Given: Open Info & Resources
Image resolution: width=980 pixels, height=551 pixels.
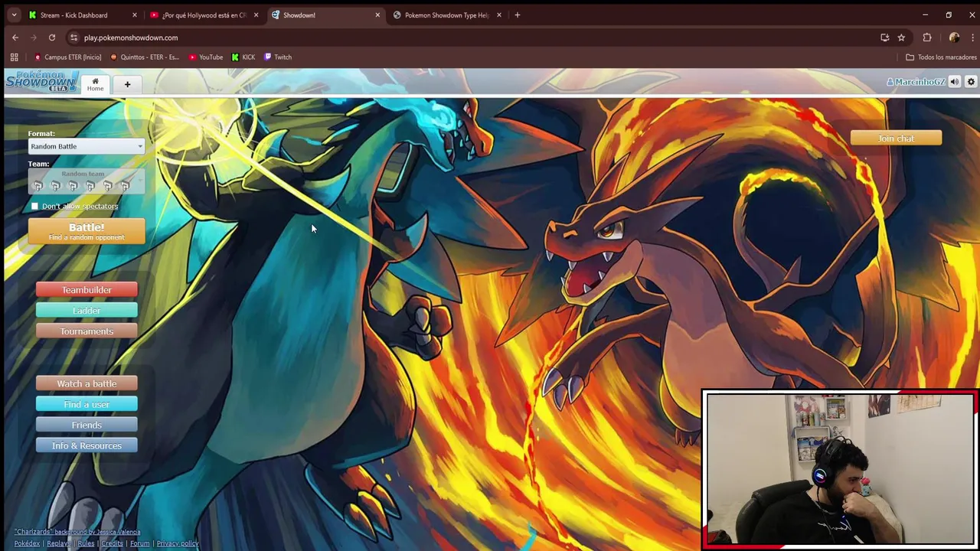Looking at the screenshot, I should (87, 445).
